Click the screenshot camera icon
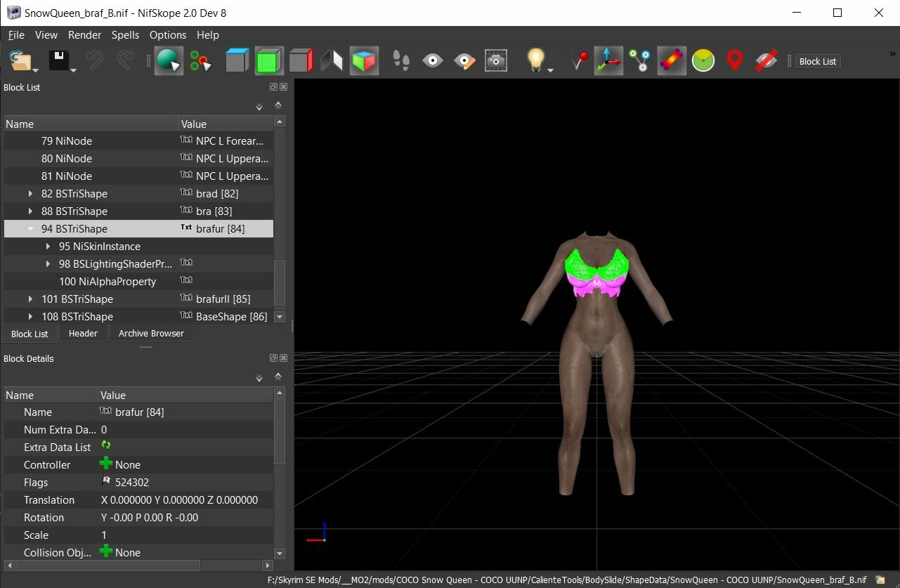Viewport: 900px width, 588px height. [496, 60]
